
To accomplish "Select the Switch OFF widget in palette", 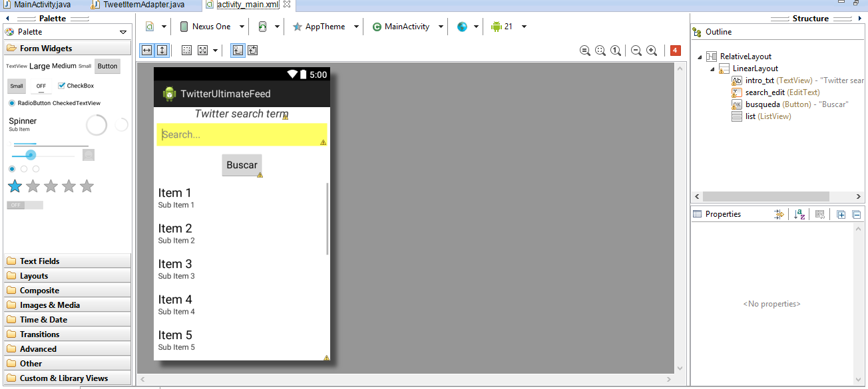I will tap(25, 205).
